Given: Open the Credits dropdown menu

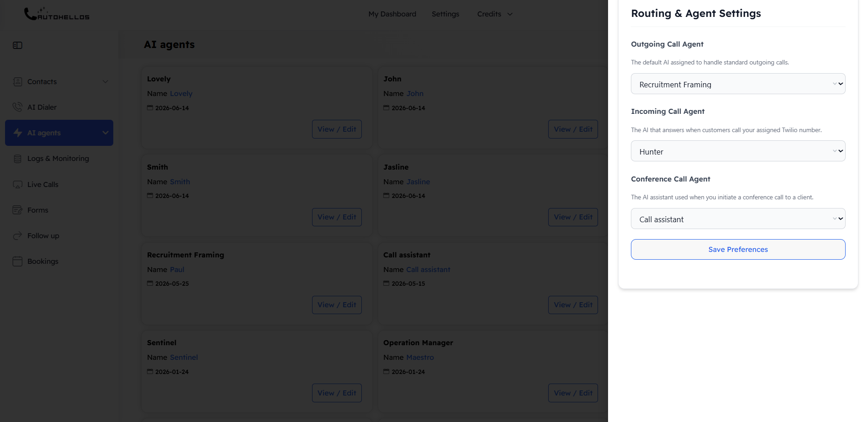Looking at the screenshot, I should click(x=495, y=14).
